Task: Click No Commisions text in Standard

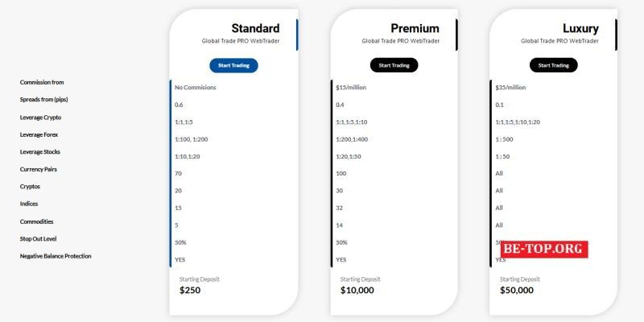Action: [x=196, y=88]
